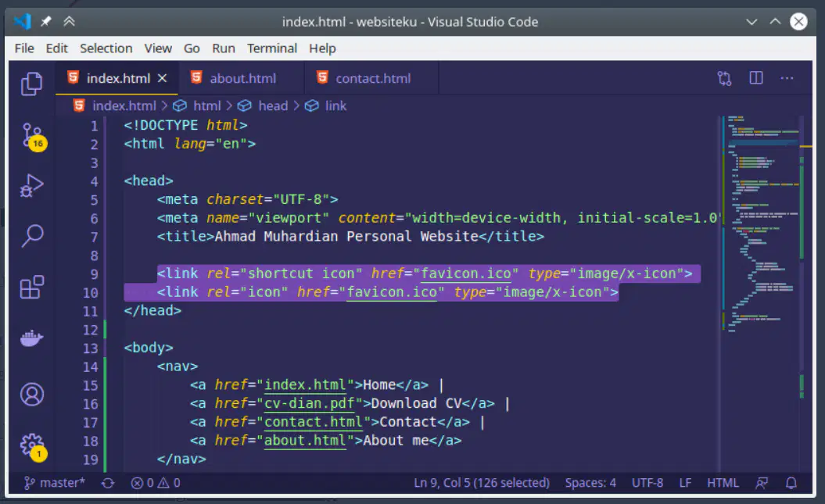This screenshot has height=504, width=825.
Task: Open the Edit menu
Action: coord(57,48)
